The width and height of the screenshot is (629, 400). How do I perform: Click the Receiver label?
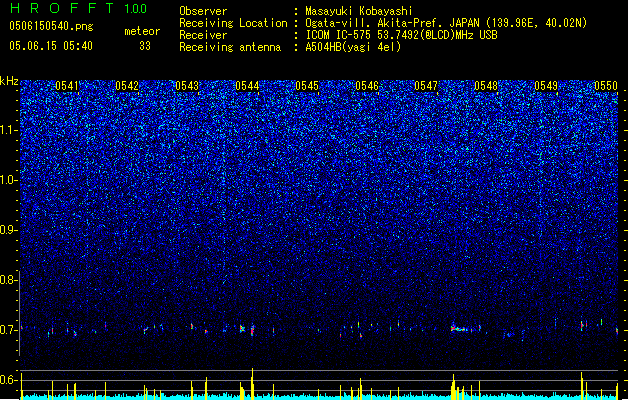203,35
